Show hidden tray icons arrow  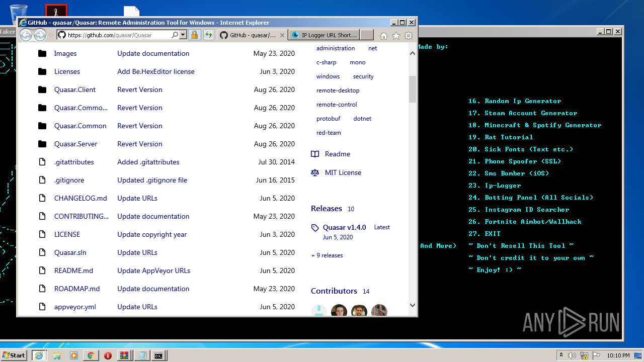coord(561,355)
